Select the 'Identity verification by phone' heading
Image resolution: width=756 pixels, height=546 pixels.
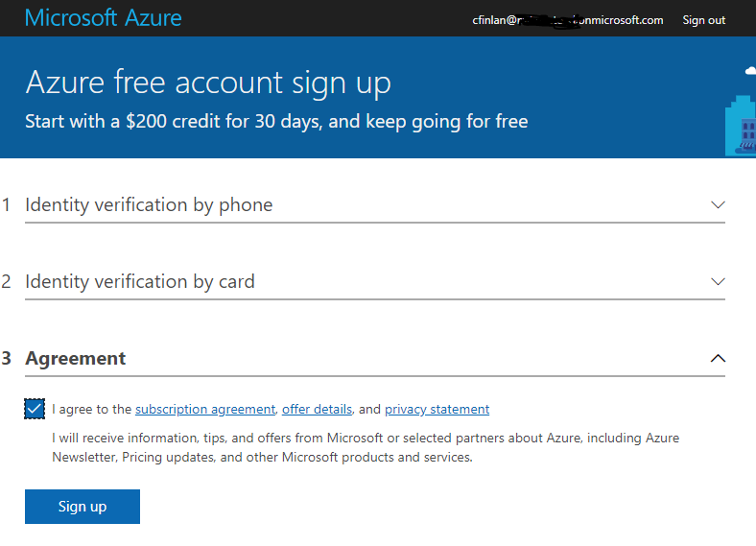149,204
